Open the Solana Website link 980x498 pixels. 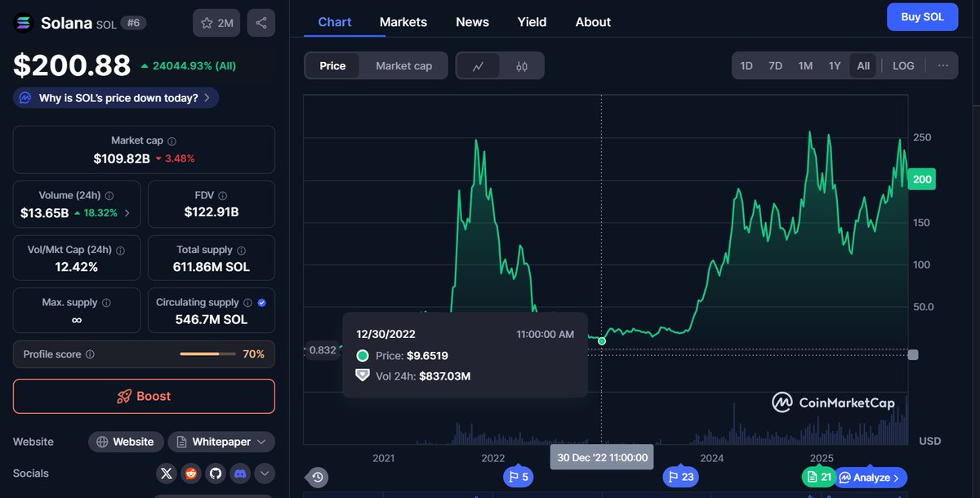point(126,442)
